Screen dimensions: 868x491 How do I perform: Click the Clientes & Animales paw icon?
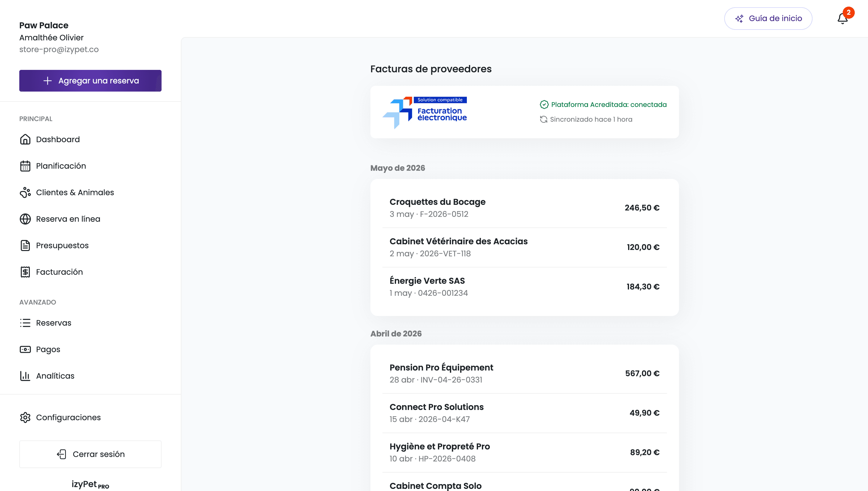coord(25,192)
